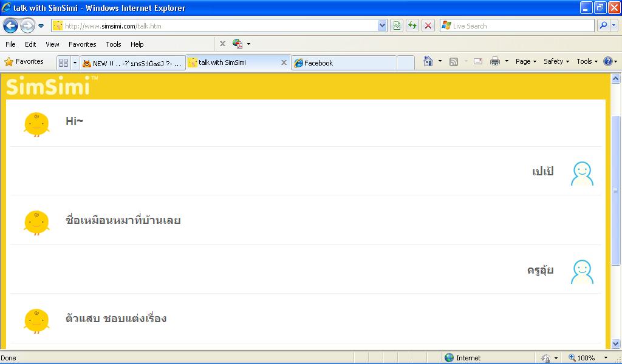Show Quick Tabs thumbnail view

pyautogui.click(x=63, y=62)
